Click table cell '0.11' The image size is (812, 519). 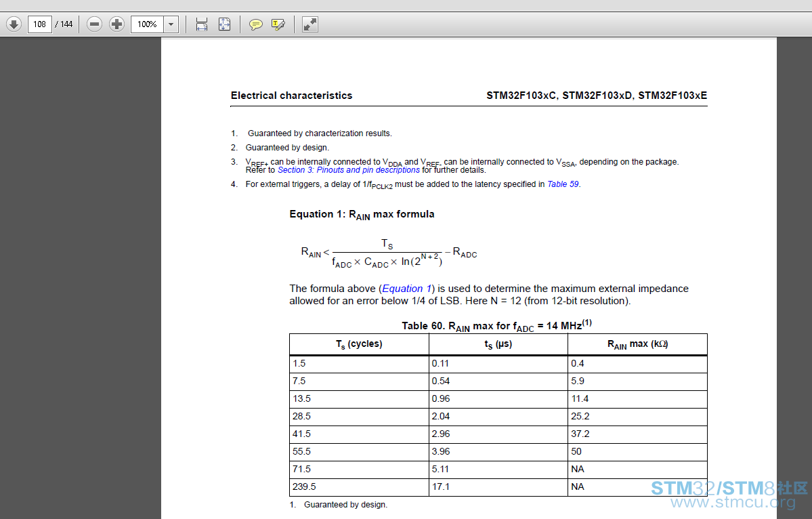pyautogui.click(x=498, y=364)
